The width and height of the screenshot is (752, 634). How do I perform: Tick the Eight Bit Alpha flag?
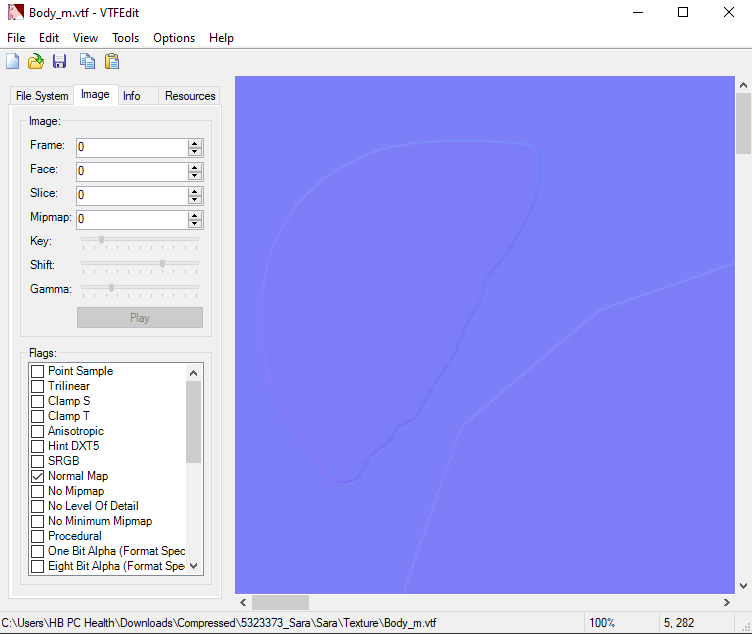(x=37, y=566)
